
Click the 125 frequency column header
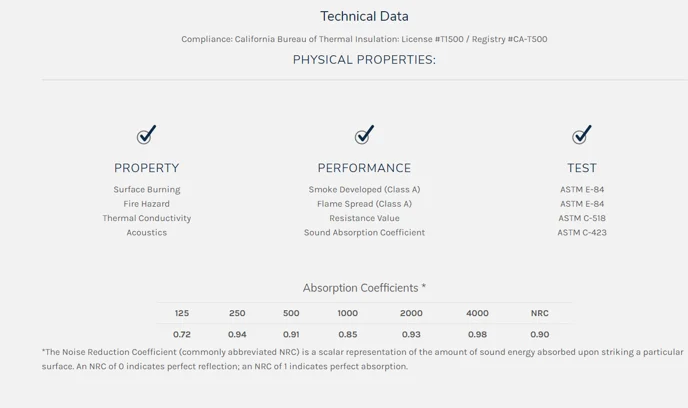click(x=182, y=313)
